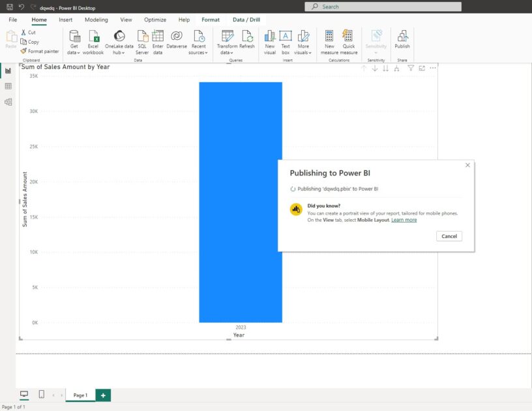
Task: Activate drill up on the chart
Action: click(363, 68)
